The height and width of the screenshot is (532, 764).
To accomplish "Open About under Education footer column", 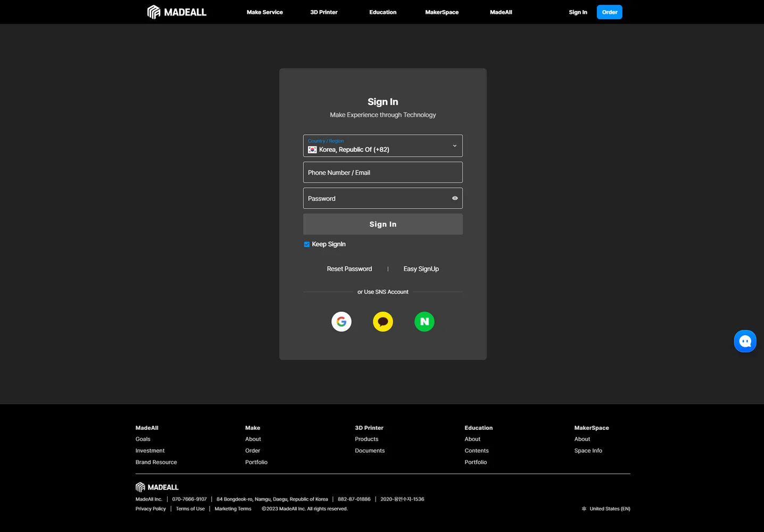I will click(x=472, y=439).
